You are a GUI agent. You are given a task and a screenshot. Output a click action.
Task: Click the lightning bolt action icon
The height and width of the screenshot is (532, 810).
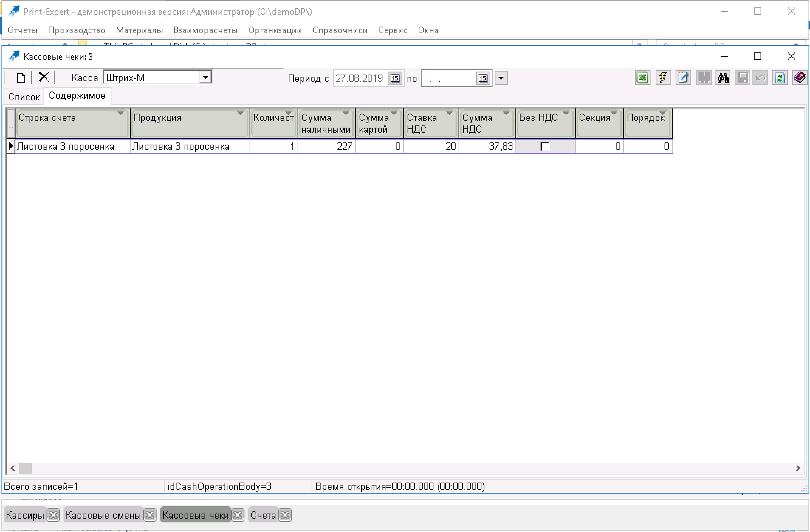click(663, 78)
